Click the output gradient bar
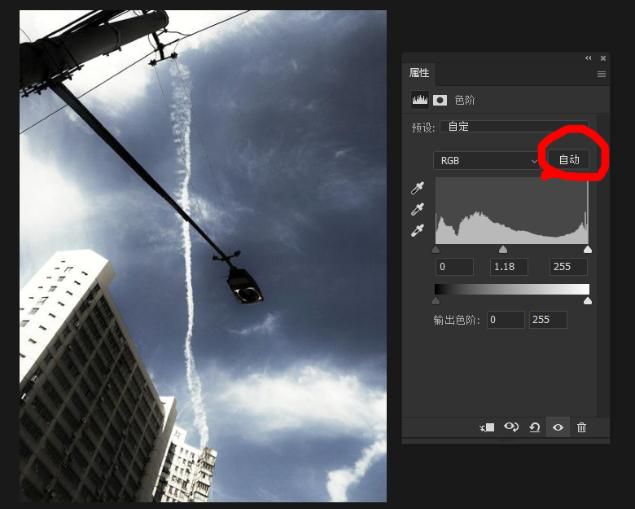 tap(512, 289)
